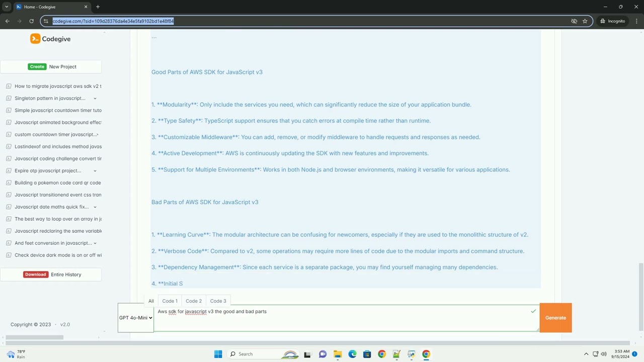Open File Explorer from the taskbar

click(338, 354)
